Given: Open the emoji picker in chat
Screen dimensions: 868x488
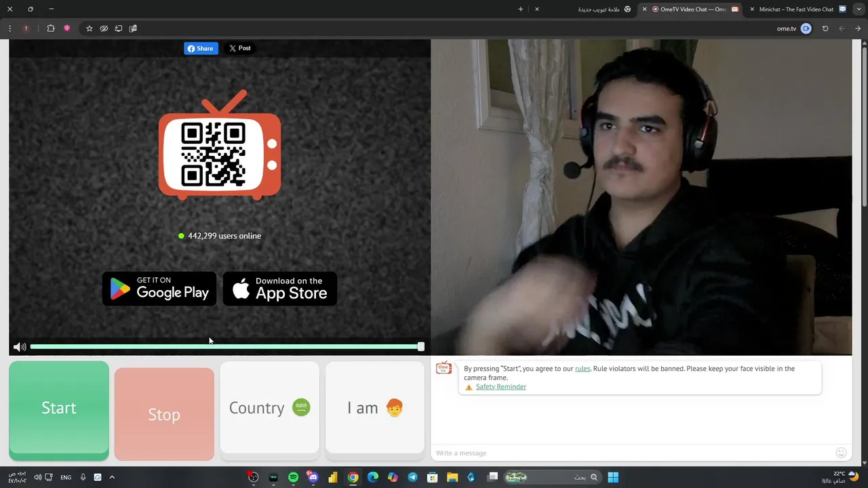Looking at the screenshot, I should click(x=841, y=453).
